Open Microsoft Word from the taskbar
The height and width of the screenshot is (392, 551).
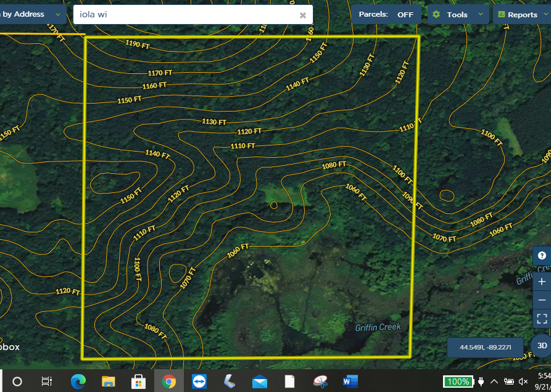(350, 382)
